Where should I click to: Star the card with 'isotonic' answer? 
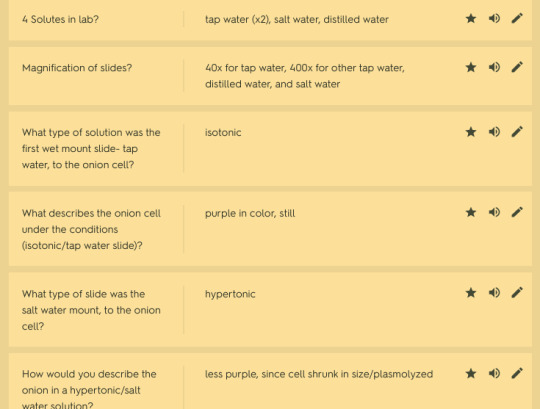471,132
